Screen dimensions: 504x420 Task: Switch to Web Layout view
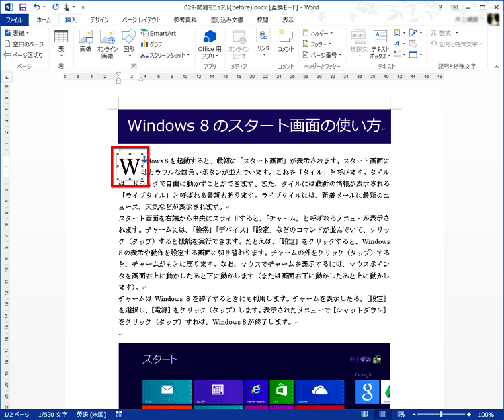[401, 415]
